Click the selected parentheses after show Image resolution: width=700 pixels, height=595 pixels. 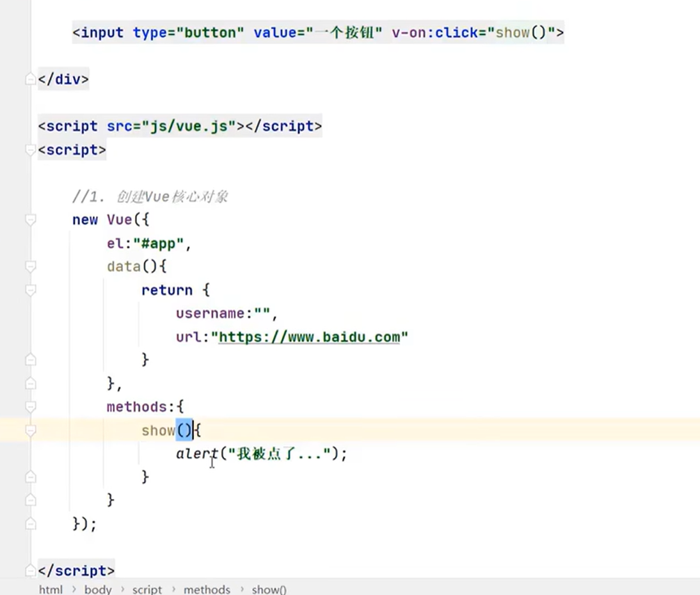coord(184,431)
